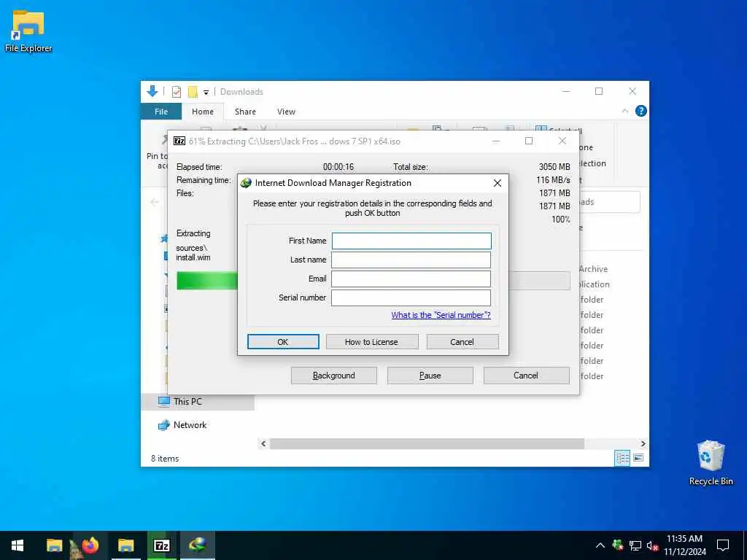
Task: Click the Background button in 7-Zip
Action: (x=334, y=376)
